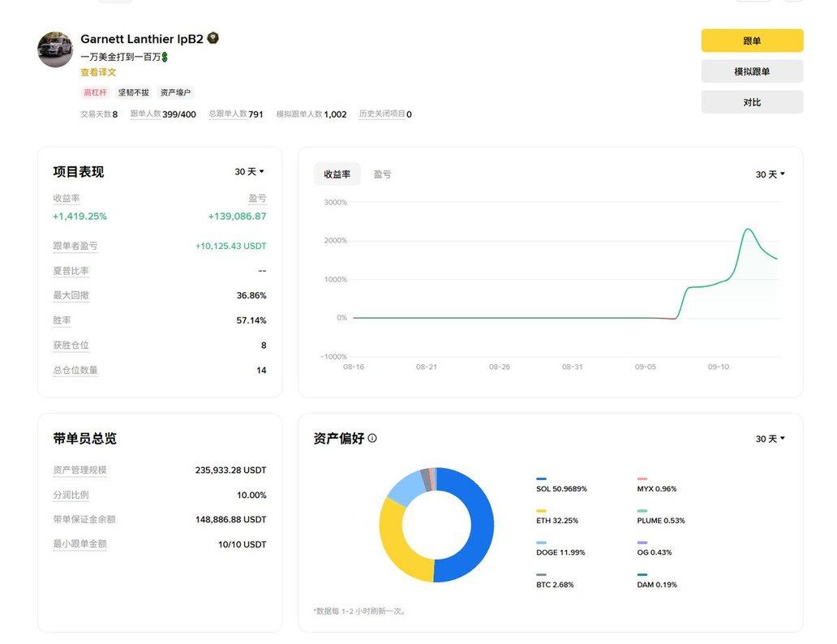Viewport: 837px width, 644px height.
Task: Click the MYX pink legend swatch
Action: tap(642, 479)
